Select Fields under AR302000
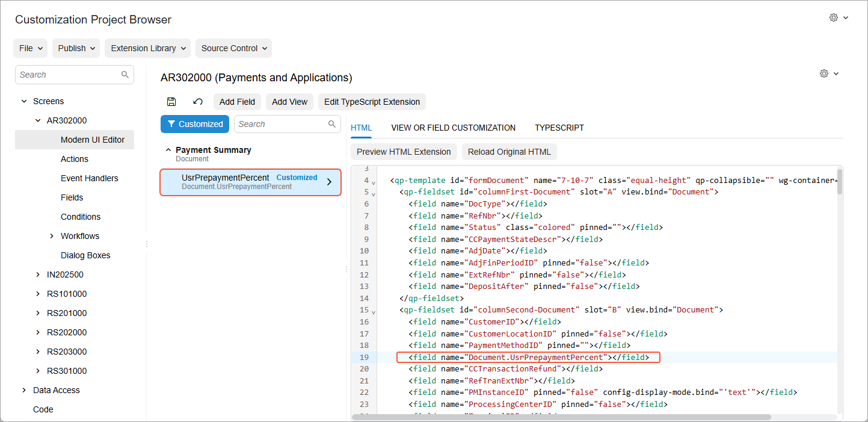868x422 pixels. click(72, 197)
